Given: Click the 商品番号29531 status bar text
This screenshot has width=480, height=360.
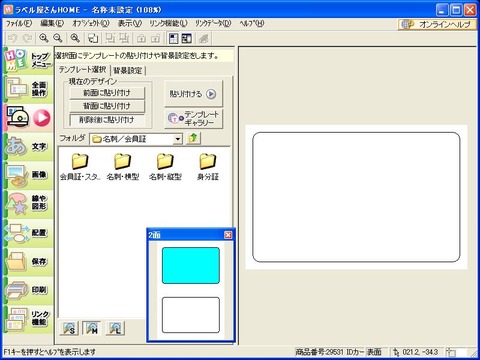Looking at the screenshot, I should (x=330, y=352).
